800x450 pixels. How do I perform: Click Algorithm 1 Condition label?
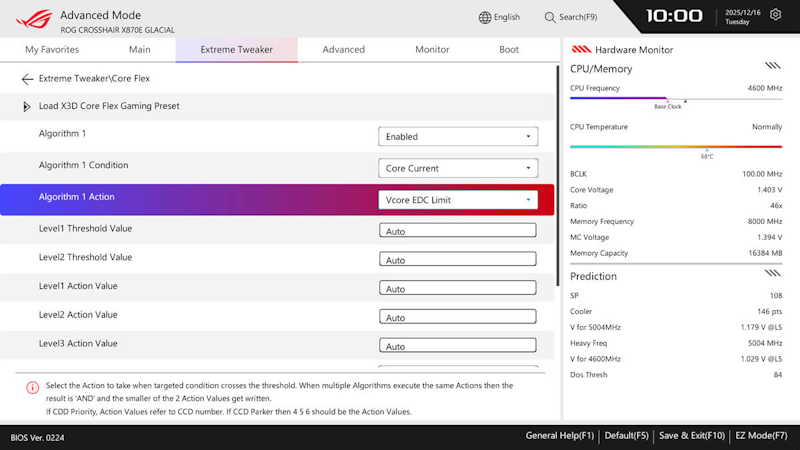tap(83, 165)
